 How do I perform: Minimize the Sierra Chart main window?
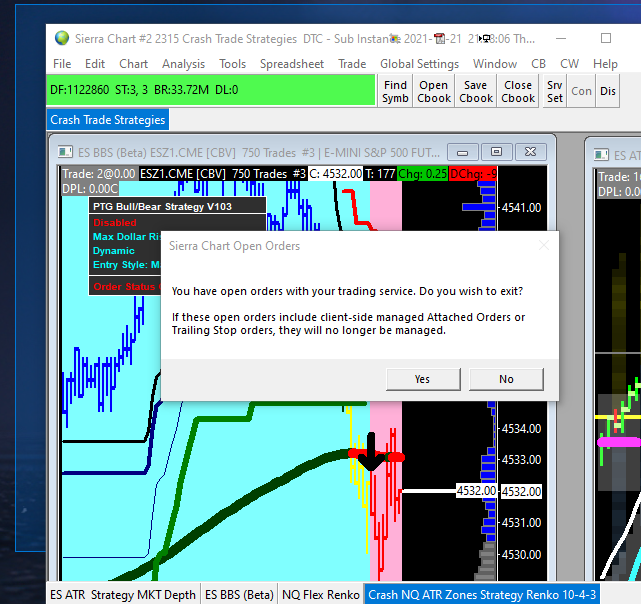point(561,38)
